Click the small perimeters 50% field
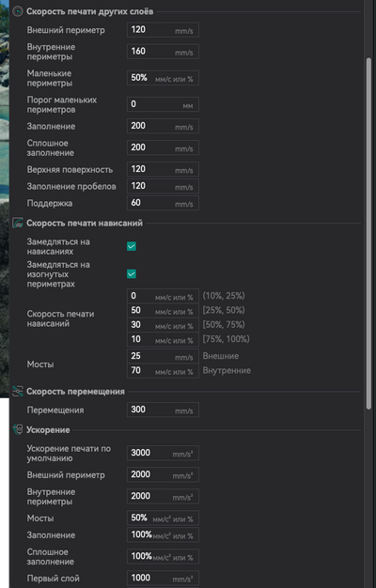The height and width of the screenshot is (588, 376). click(163, 78)
